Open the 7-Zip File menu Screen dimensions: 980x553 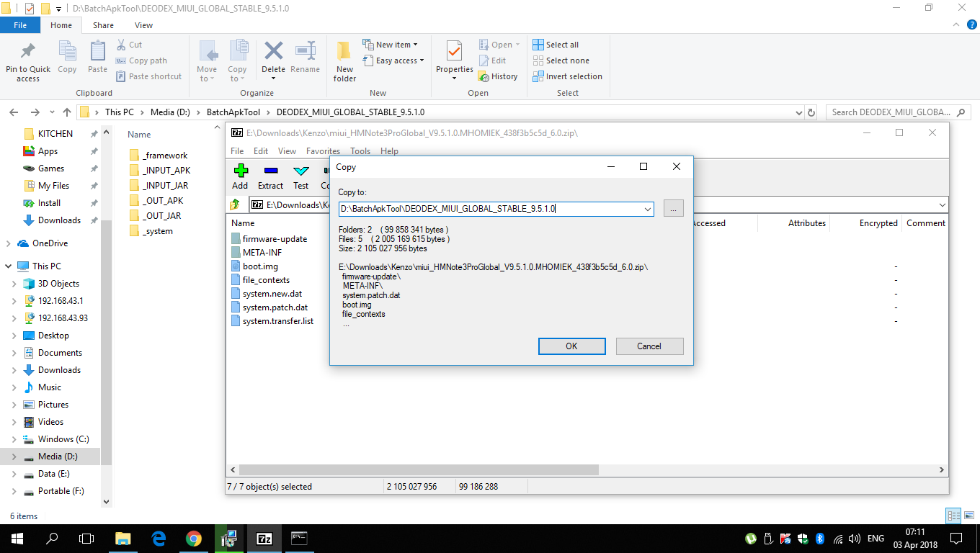coord(237,151)
